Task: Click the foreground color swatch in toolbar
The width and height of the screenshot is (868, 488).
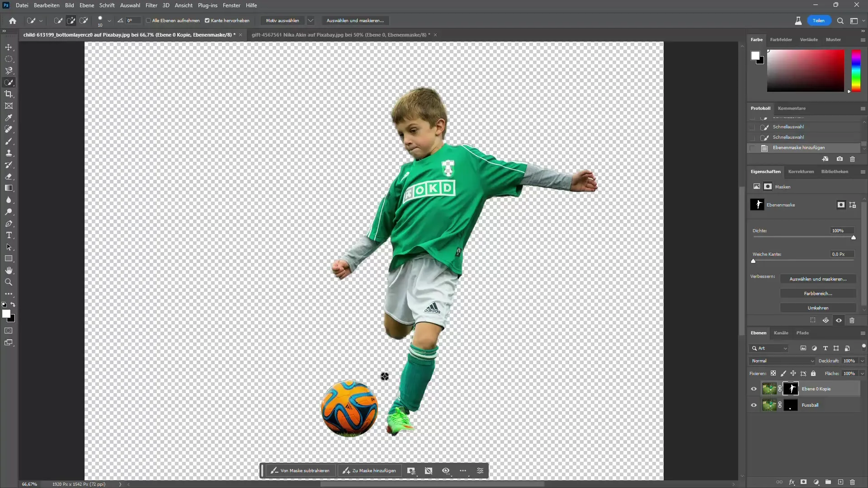Action: (x=6, y=314)
